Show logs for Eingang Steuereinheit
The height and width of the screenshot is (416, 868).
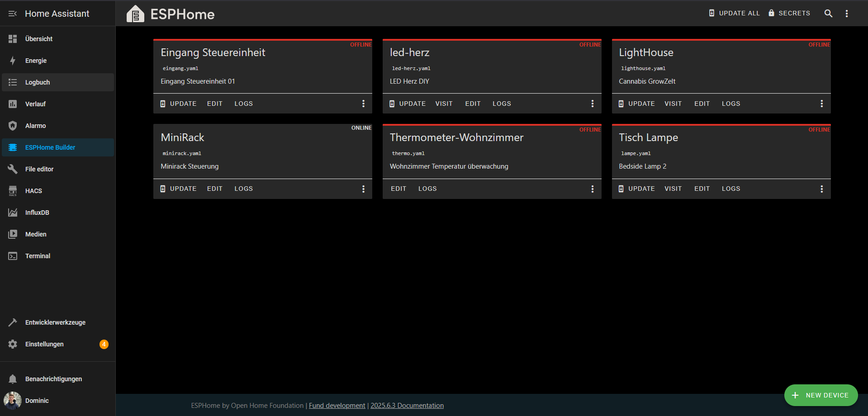point(244,104)
